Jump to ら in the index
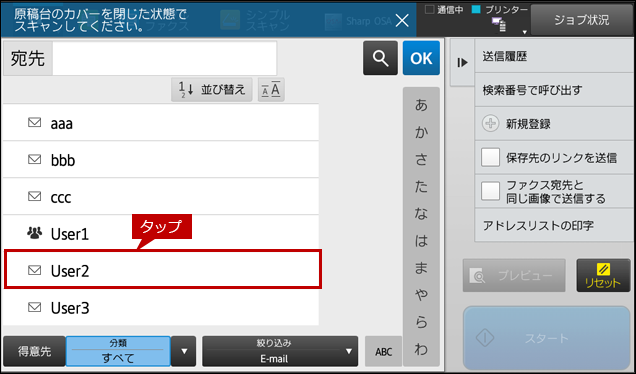The width and height of the screenshot is (636, 374). [x=421, y=322]
